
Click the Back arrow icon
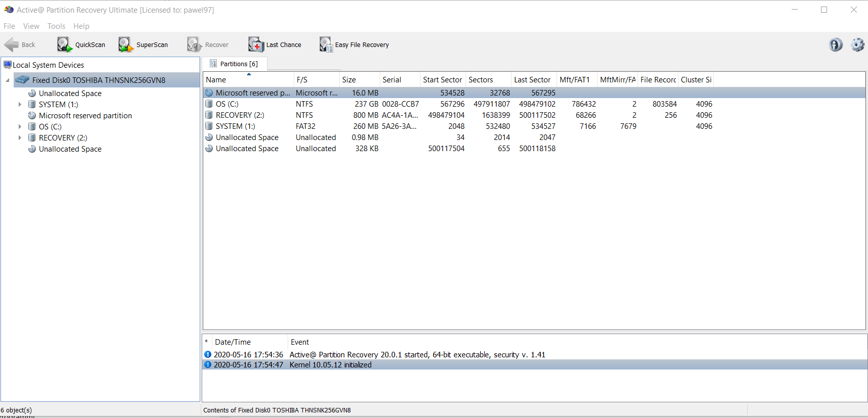(11, 45)
